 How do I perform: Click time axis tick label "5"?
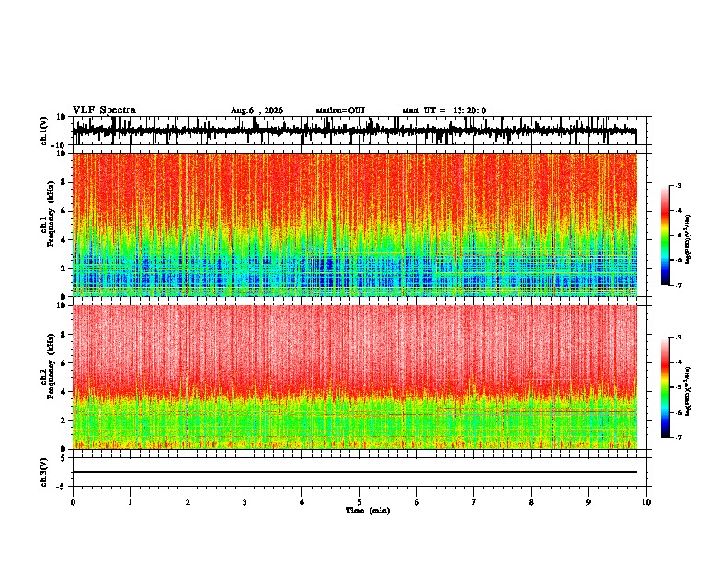tap(359, 502)
